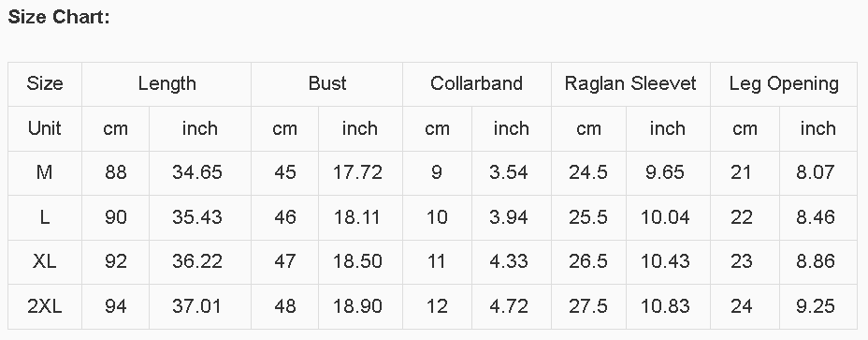The width and height of the screenshot is (868, 340).
Task: Select the Leg Opening column header
Action: pyautogui.click(x=784, y=83)
